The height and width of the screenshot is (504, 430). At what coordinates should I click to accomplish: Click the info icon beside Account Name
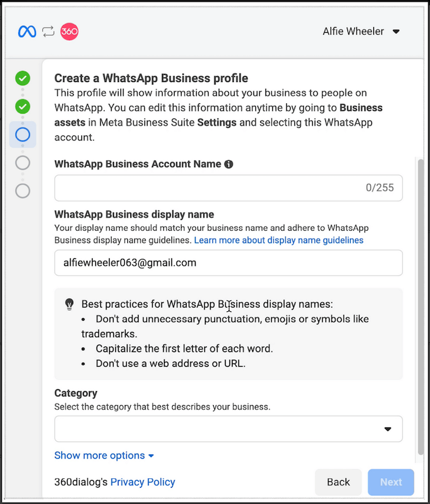(x=229, y=164)
